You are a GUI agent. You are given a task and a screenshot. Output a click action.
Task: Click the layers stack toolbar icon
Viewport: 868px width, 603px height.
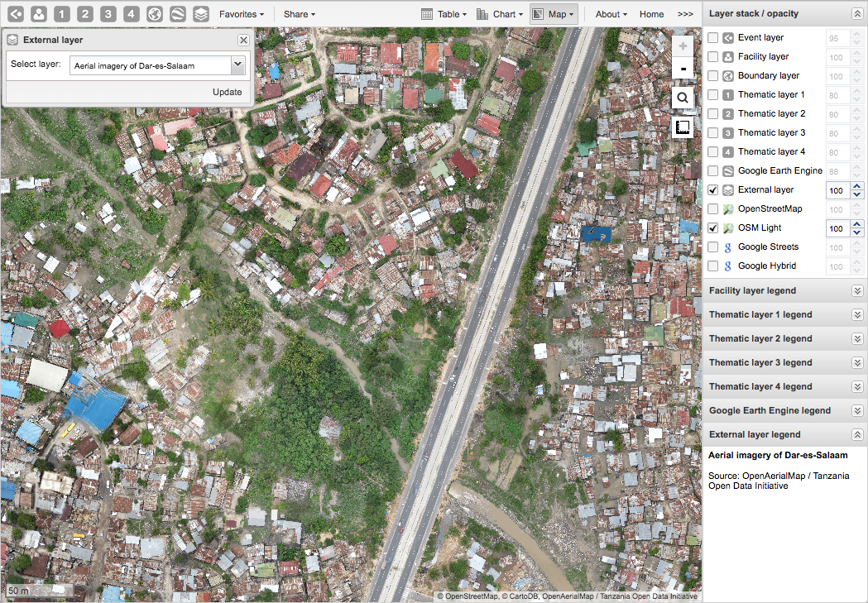(x=201, y=14)
